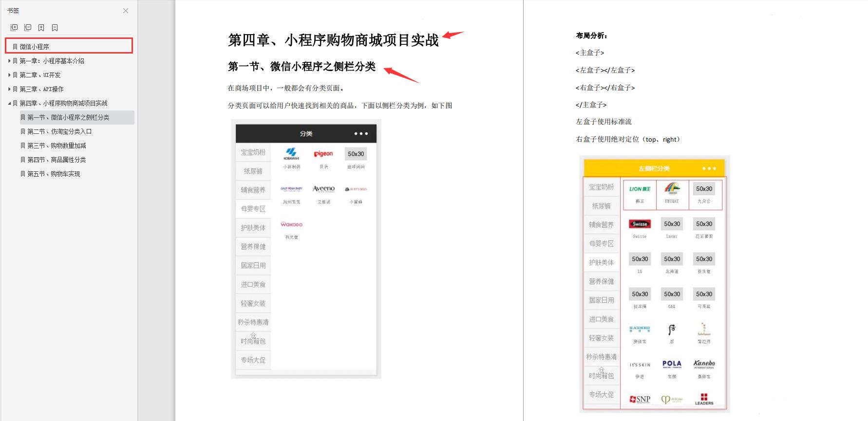Click the <左盒子></左盒子> line
Screen dimensions: 868x421
coord(605,70)
